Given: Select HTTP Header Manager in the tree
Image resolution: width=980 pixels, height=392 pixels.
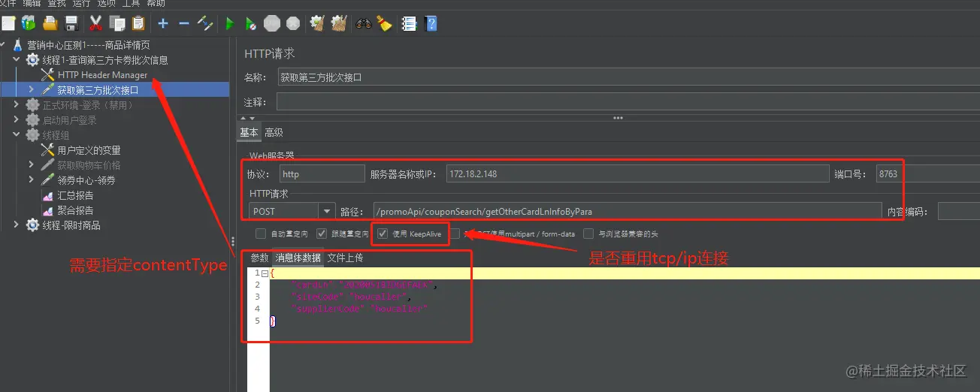Looking at the screenshot, I should coord(103,75).
